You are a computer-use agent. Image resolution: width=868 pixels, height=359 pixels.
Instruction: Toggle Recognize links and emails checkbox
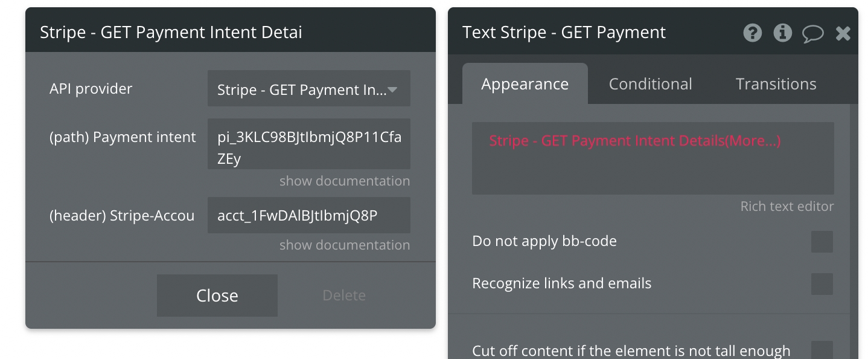pyautogui.click(x=822, y=284)
